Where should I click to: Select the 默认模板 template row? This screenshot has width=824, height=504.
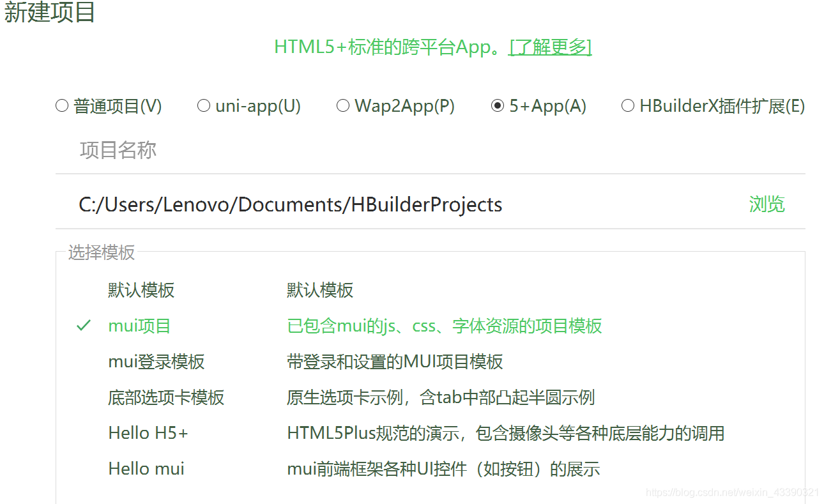(430, 290)
